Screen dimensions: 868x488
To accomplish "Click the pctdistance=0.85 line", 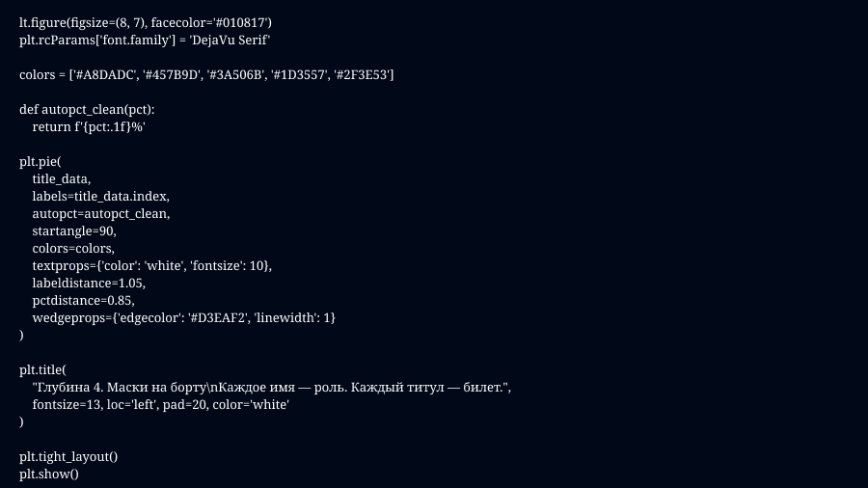I will point(83,300).
